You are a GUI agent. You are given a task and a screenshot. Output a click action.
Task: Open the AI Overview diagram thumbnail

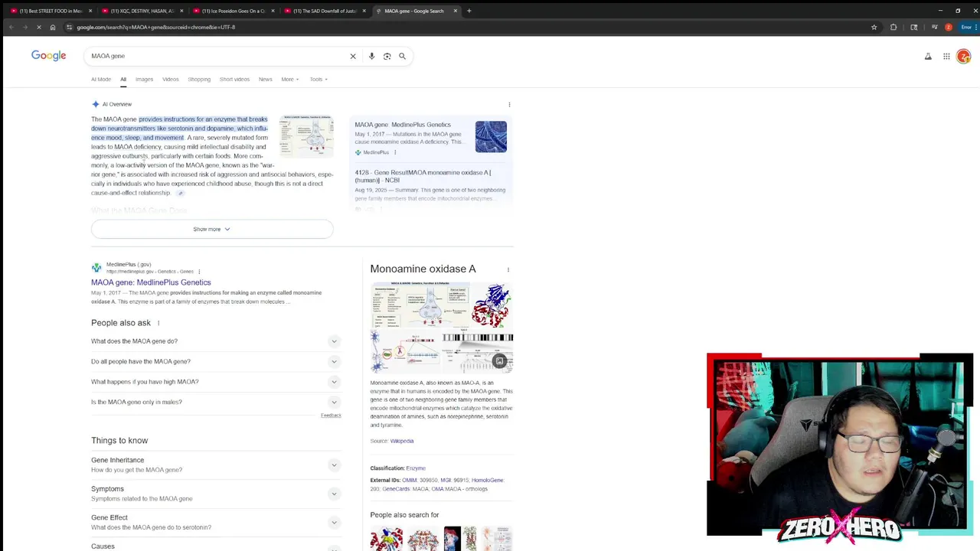tap(306, 136)
